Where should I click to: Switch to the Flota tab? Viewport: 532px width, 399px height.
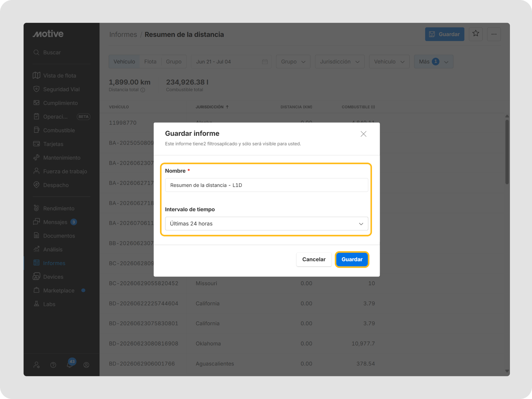tap(150, 62)
